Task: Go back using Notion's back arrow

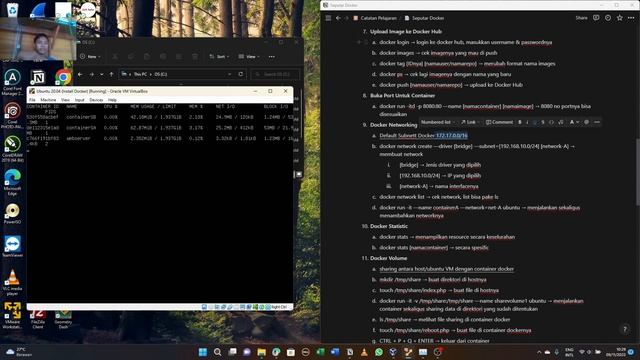Action: [x=338, y=18]
